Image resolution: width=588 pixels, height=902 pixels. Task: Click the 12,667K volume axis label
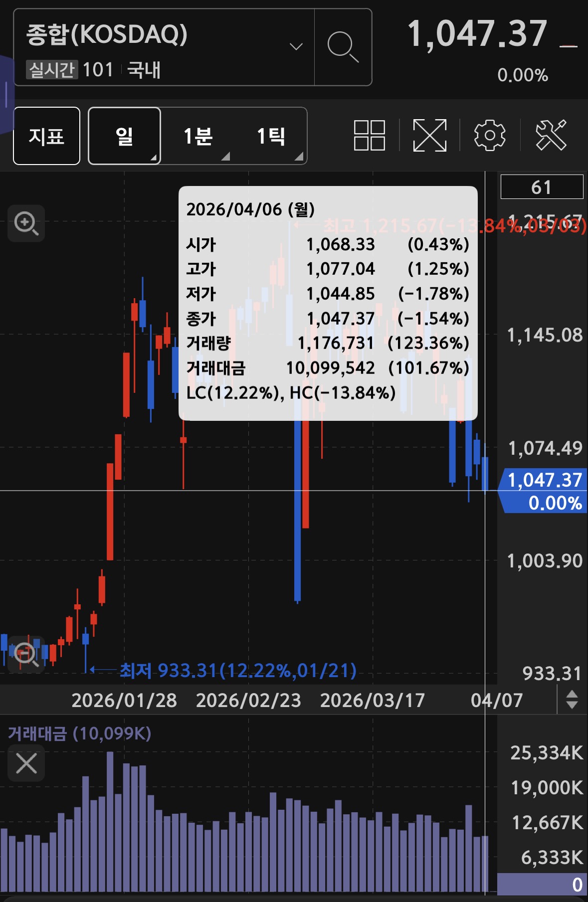click(x=548, y=822)
